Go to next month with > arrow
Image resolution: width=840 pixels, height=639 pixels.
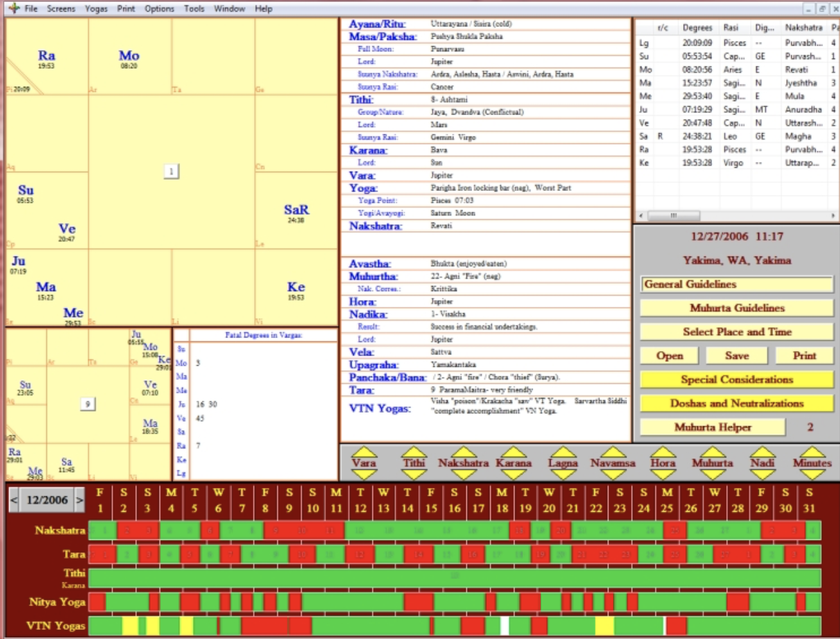point(80,500)
